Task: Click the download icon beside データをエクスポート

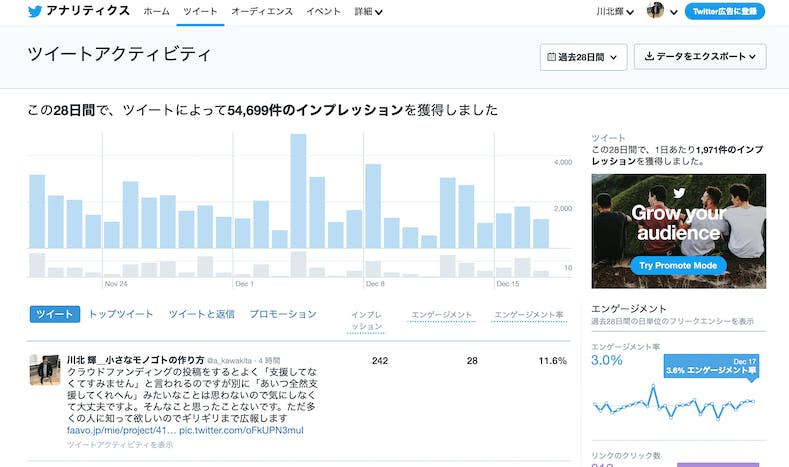Action: [649, 57]
